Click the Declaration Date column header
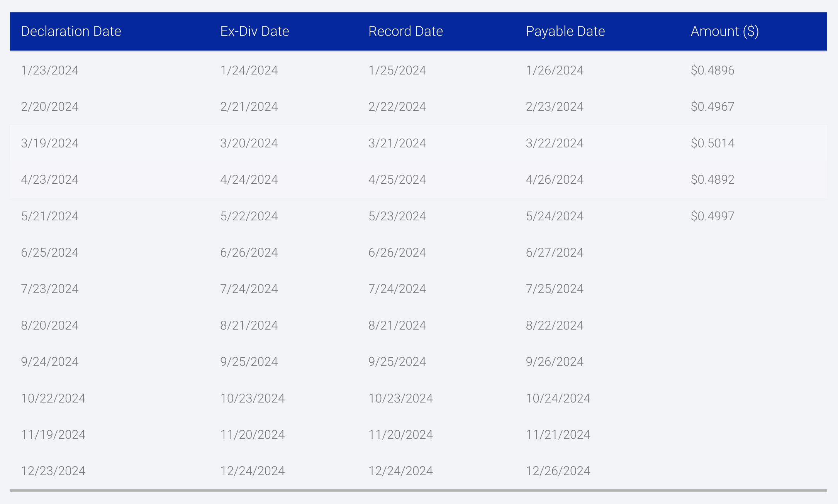The image size is (838, 504). coord(71,31)
